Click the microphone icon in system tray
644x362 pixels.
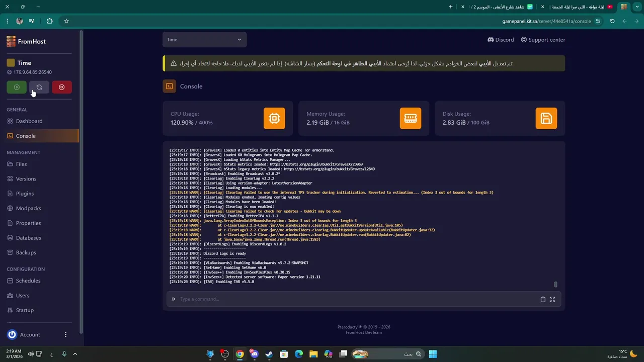pyautogui.click(x=64, y=354)
